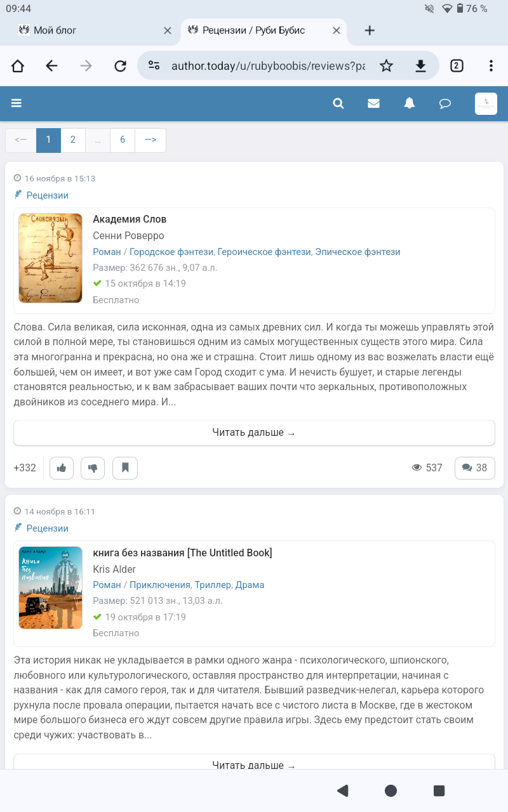Open the Академия Слов title link
508x812 pixels.
[x=130, y=219]
